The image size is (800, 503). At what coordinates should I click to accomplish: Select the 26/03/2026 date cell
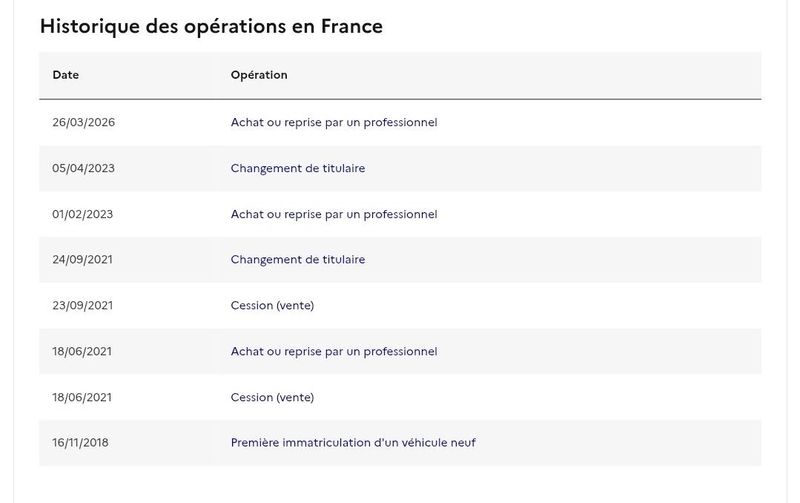click(x=83, y=122)
